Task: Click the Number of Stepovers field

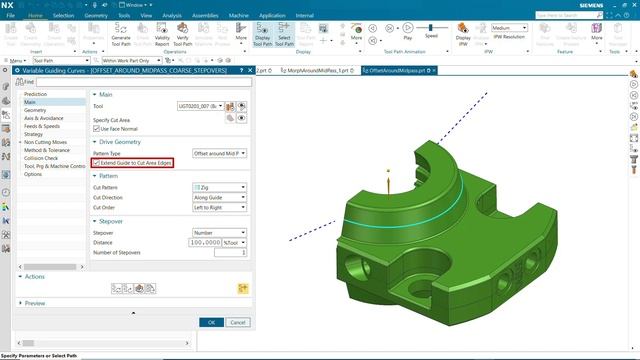Action: (x=230, y=253)
